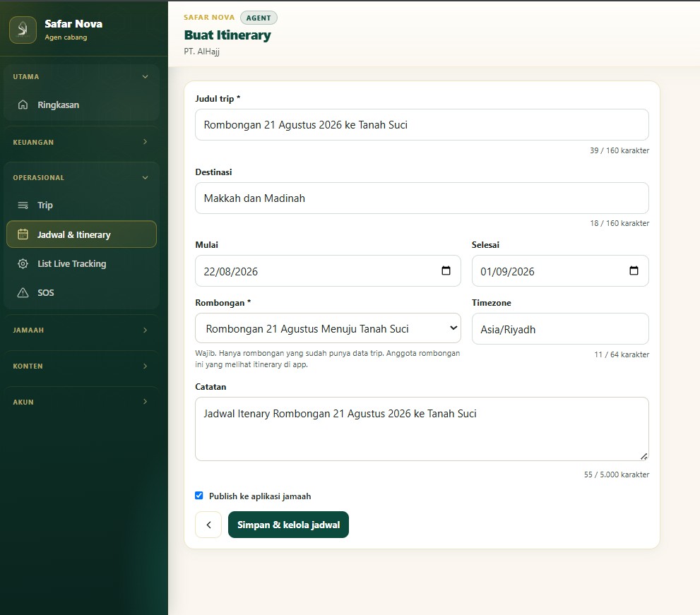Click the Timezone input field
Image resolution: width=700 pixels, height=615 pixels.
560,329
